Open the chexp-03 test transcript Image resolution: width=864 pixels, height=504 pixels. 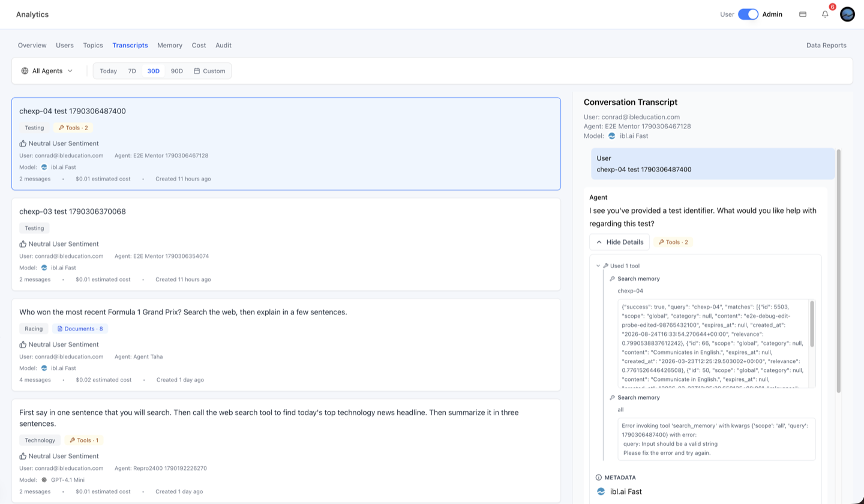click(286, 244)
